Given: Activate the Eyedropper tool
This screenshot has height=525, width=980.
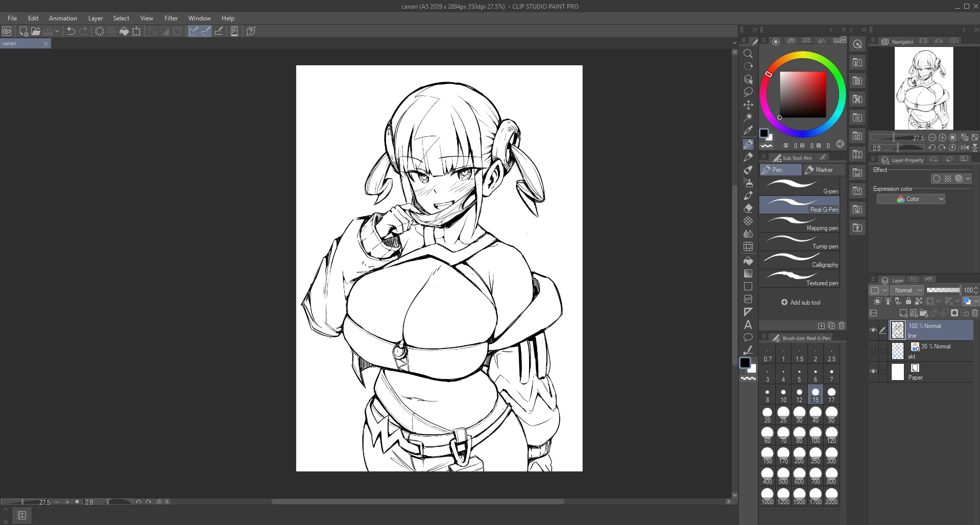Looking at the screenshot, I should click(x=748, y=130).
